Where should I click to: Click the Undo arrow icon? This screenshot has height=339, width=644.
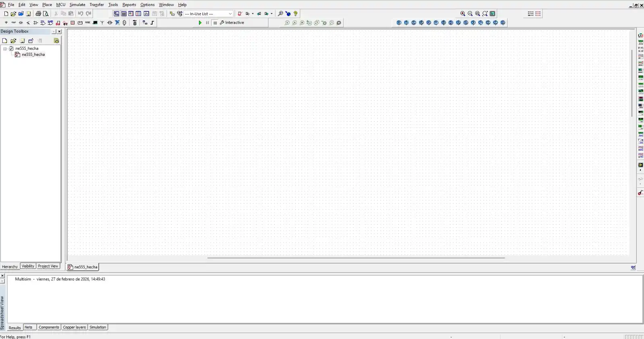[x=80, y=14]
